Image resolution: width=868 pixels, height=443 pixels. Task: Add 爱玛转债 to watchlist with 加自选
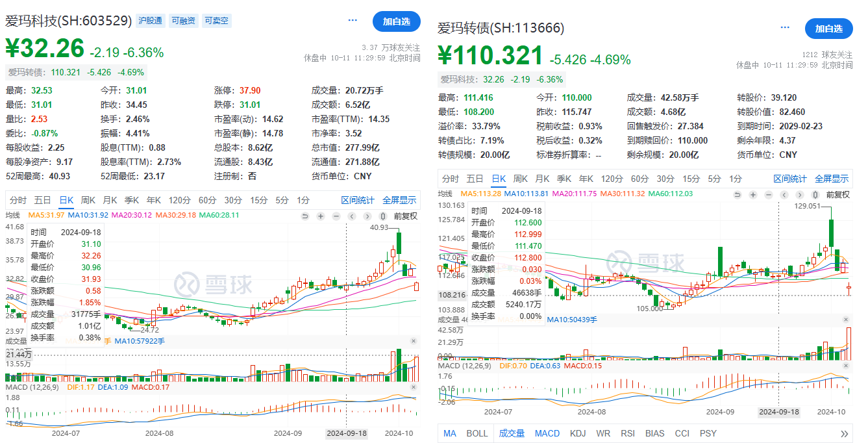point(828,29)
